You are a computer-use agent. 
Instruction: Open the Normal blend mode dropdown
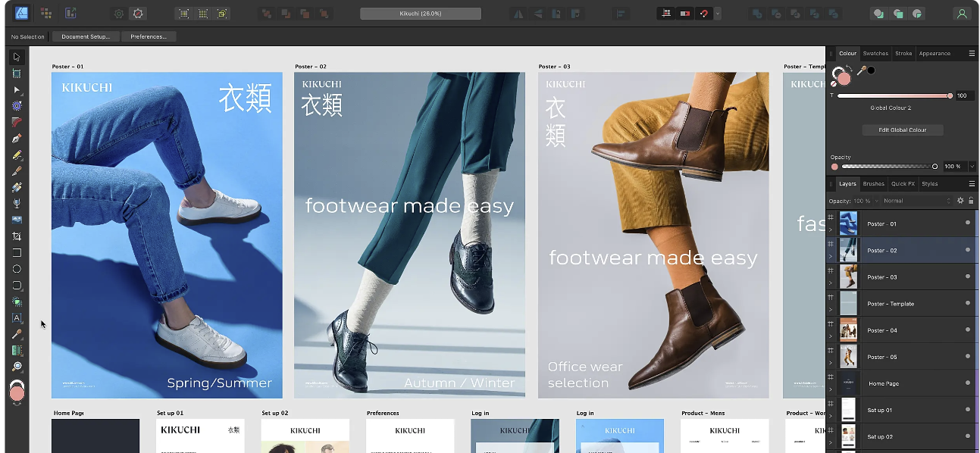click(x=916, y=201)
